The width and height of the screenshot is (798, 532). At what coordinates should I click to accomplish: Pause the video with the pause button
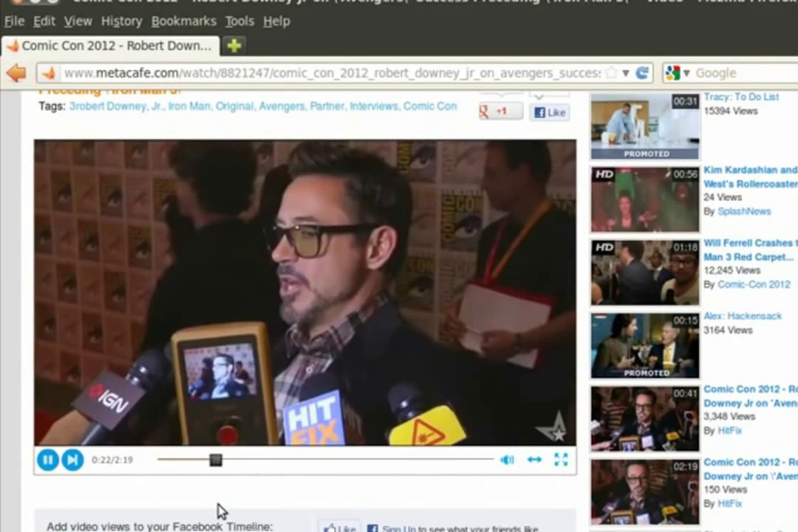(x=48, y=460)
